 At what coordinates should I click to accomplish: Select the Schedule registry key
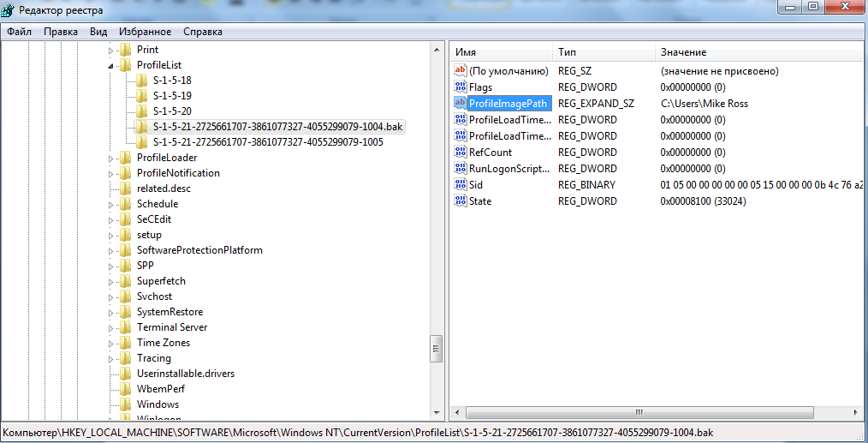[x=158, y=204]
